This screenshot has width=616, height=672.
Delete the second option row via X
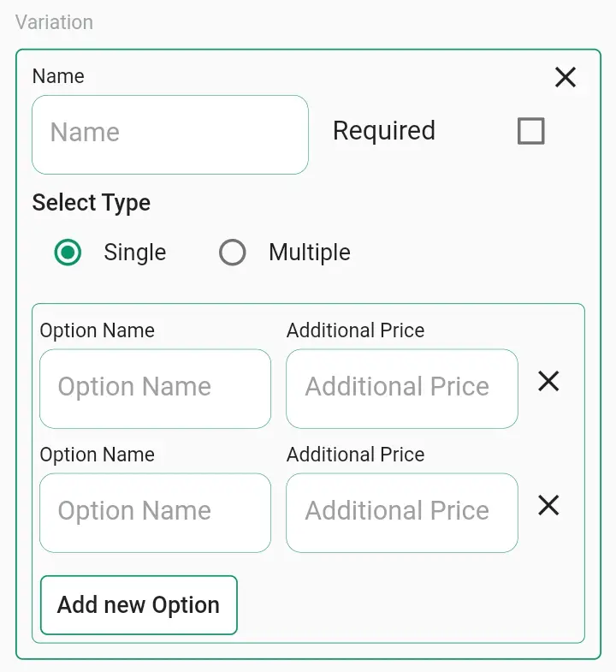548,505
